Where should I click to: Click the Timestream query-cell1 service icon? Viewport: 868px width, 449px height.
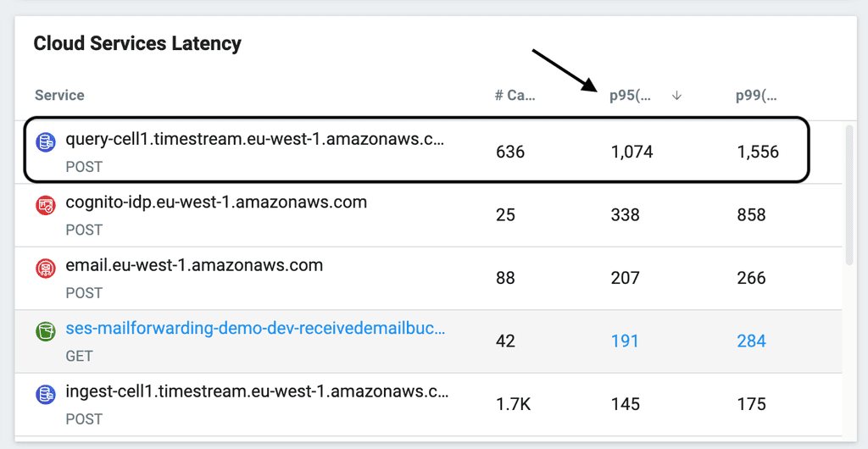click(x=46, y=141)
